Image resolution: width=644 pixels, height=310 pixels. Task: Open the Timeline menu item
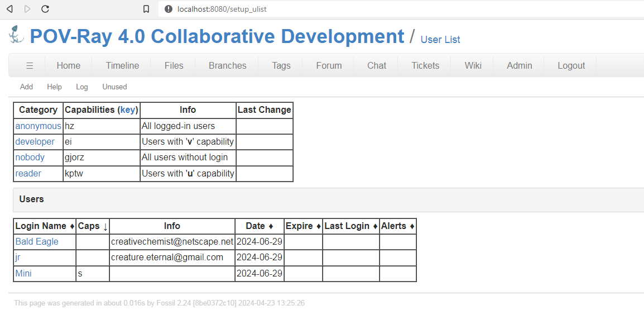pyautogui.click(x=122, y=65)
